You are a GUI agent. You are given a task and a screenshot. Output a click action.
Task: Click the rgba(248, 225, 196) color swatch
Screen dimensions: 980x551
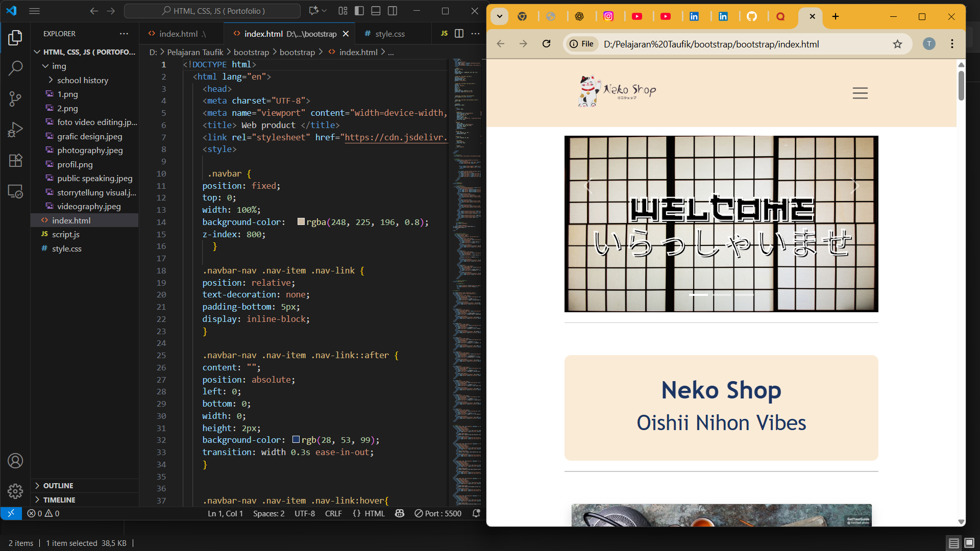301,222
